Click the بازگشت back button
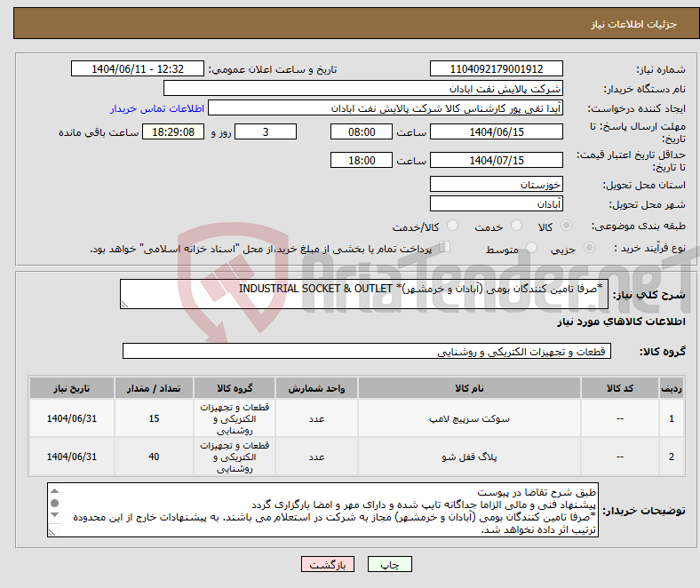 328,564
